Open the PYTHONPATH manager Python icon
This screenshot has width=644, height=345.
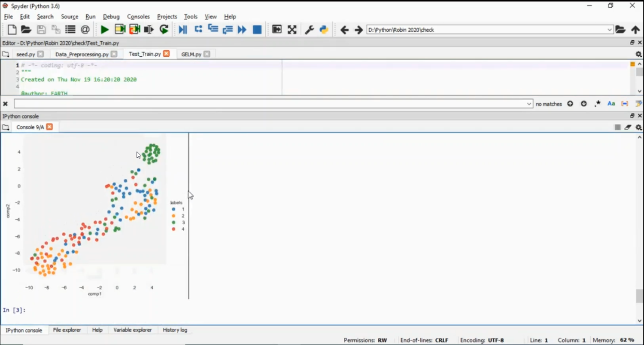[x=324, y=30]
